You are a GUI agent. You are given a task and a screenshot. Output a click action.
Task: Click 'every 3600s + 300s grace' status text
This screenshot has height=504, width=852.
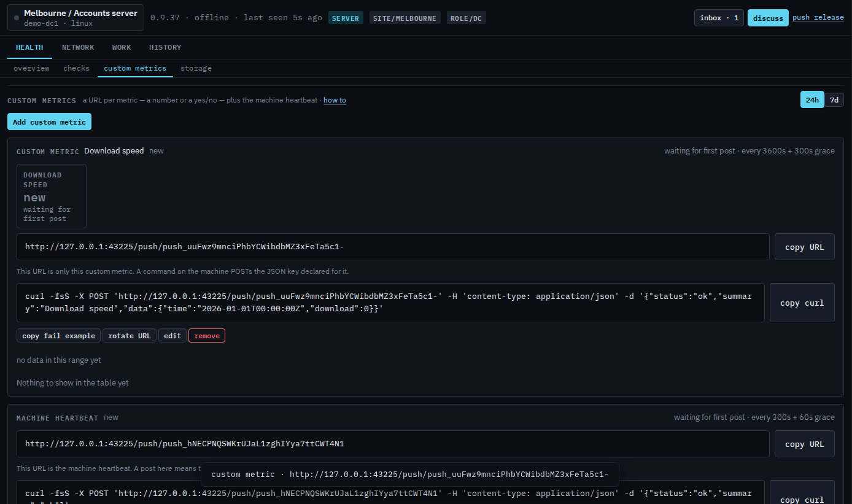788,151
